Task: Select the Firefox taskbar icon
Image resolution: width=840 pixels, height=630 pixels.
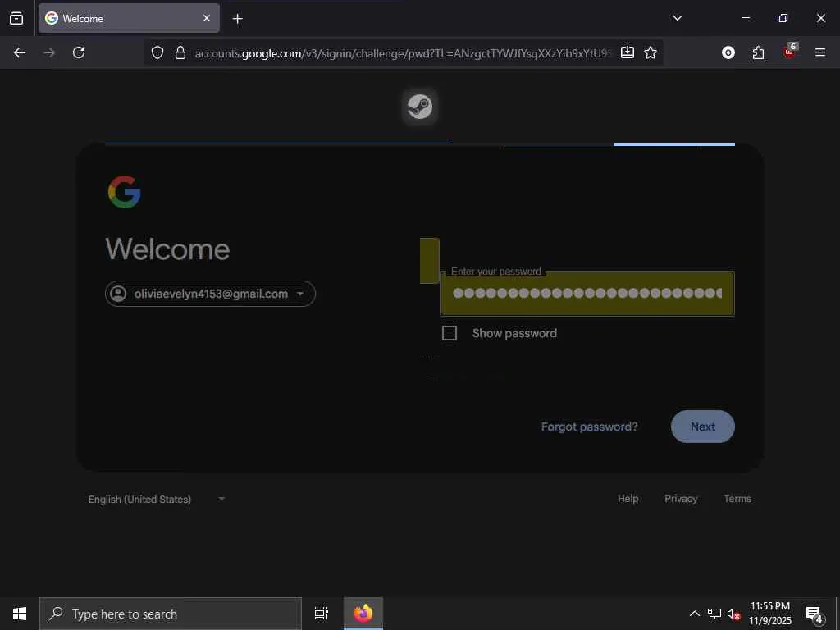Action: tap(363, 614)
